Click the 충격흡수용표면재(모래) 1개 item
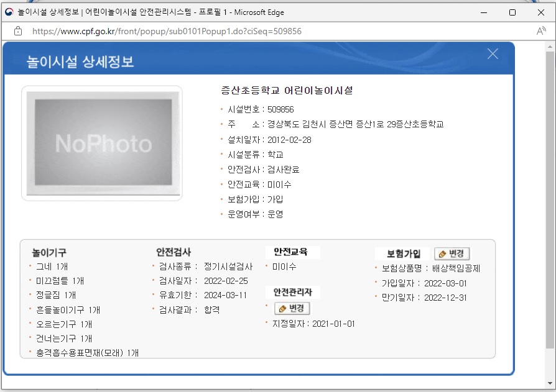 click(x=87, y=353)
